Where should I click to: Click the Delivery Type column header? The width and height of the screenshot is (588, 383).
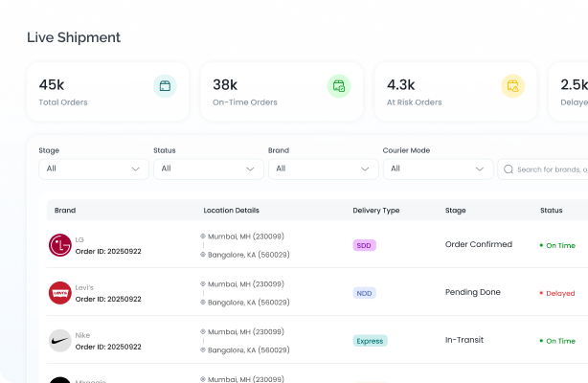tap(376, 210)
